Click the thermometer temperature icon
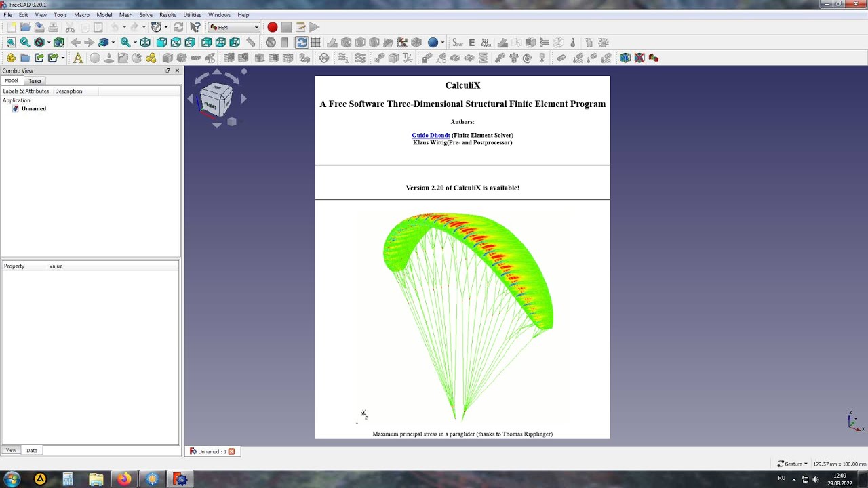Image resolution: width=868 pixels, height=488 pixels. 573,42
